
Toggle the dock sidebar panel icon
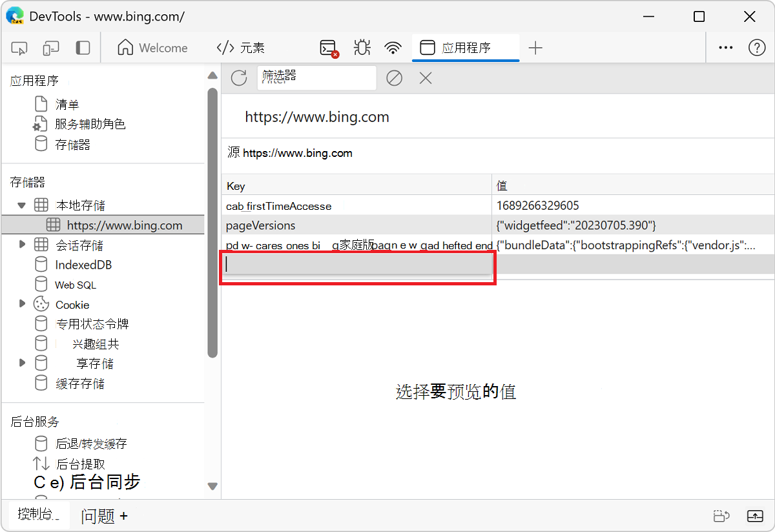(83, 48)
